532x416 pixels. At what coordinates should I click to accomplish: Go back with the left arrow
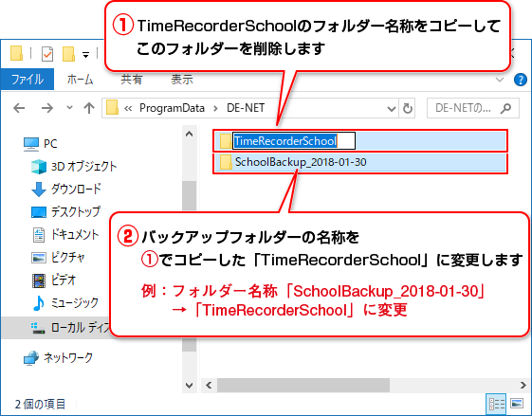coord(19,108)
